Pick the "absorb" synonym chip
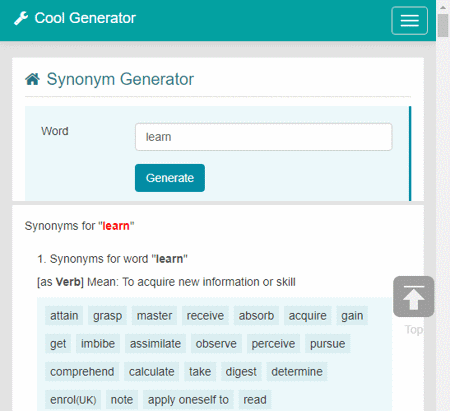 [x=256, y=316]
